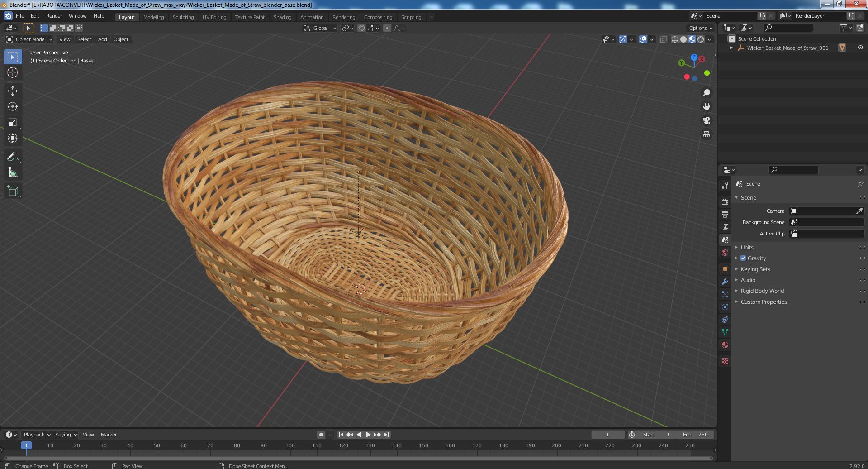The height and width of the screenshot is (469, 868).
Task: Toggle auto keying record button
Action: tap(321, 435)
